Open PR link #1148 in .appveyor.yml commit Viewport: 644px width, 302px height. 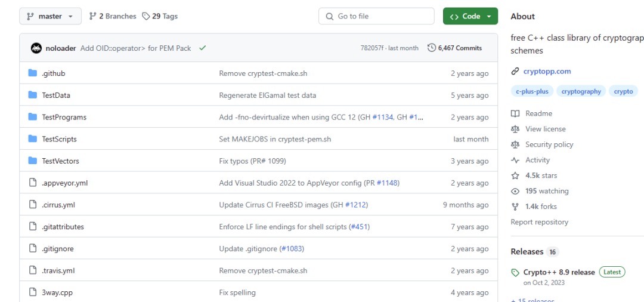point(387,183)
